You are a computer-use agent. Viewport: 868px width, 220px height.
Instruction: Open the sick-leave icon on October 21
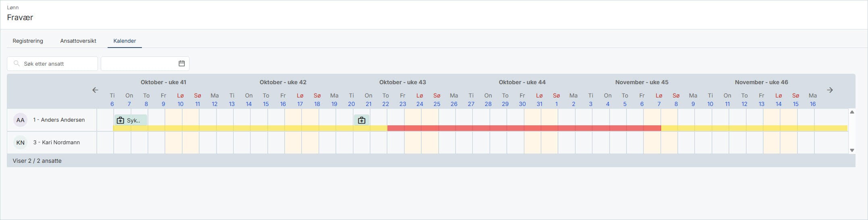click(x=362, y=120)
